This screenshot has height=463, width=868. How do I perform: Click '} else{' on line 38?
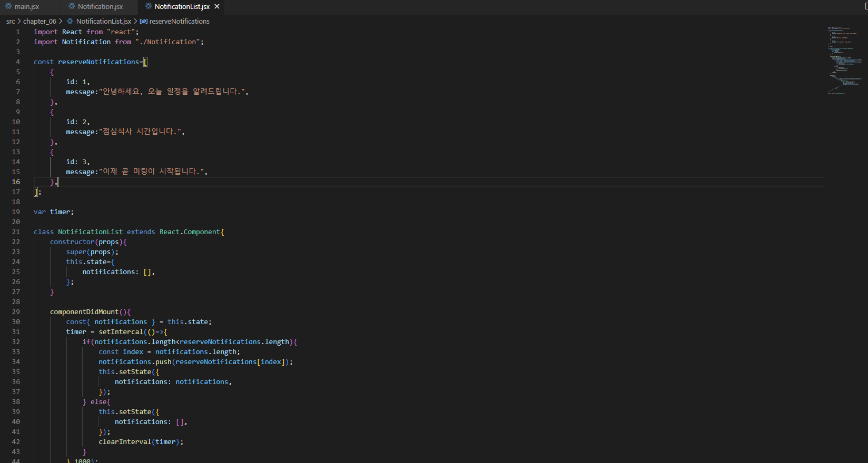click(x=96, y=402)
